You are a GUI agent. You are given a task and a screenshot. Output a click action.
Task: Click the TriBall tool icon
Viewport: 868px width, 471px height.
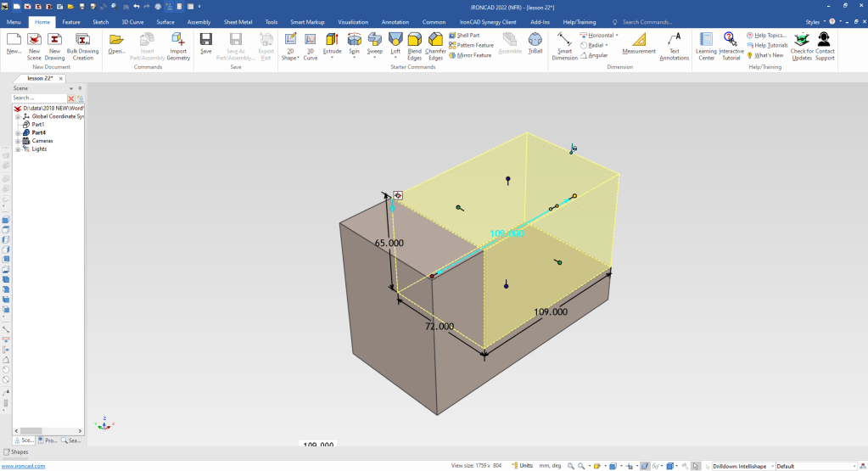535,40
